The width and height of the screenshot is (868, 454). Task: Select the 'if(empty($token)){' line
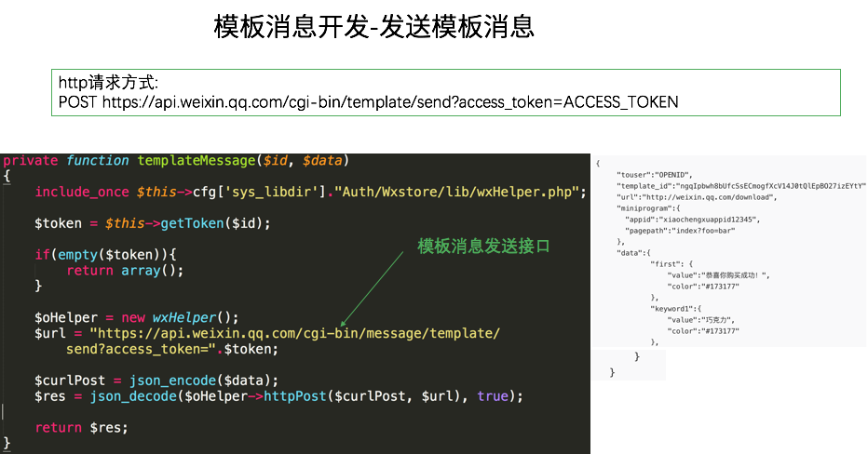(x=106, y=254)
